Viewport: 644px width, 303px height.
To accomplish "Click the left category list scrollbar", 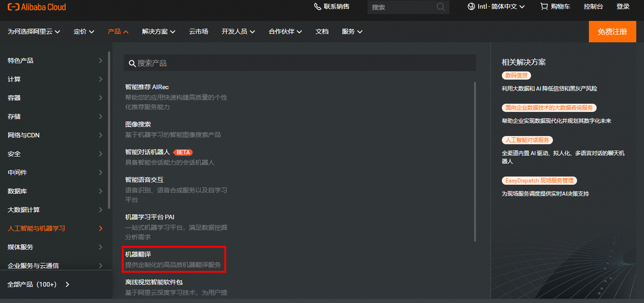I will coord(109,130).
